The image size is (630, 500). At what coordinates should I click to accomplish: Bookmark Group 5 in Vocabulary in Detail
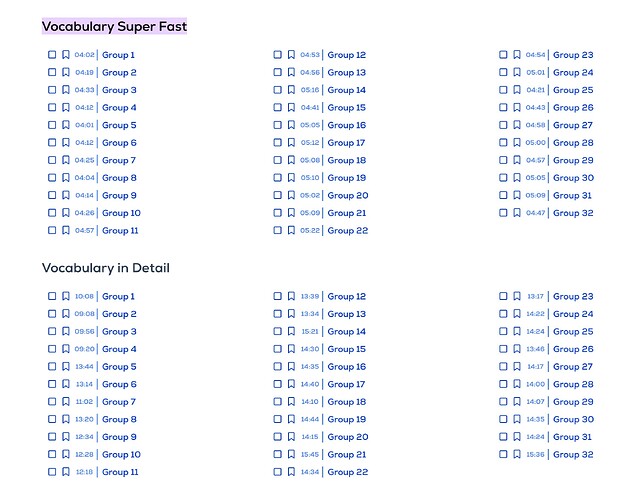(x=65, y=367)
